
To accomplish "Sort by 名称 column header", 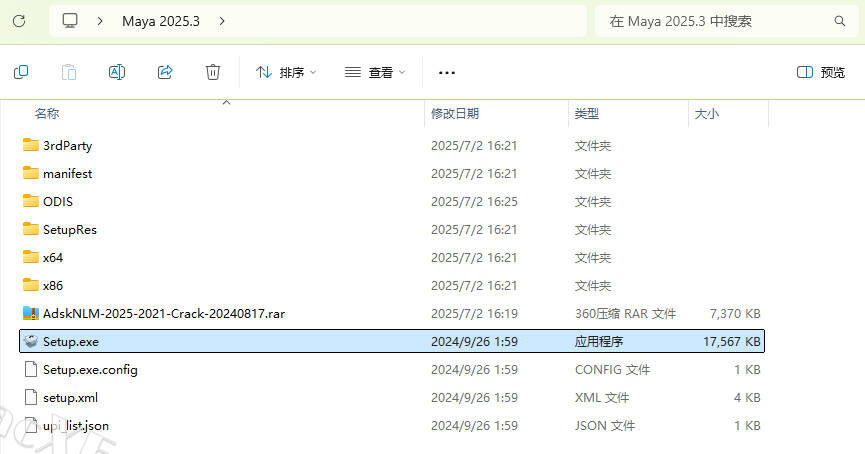I will (x=47, y=114).
